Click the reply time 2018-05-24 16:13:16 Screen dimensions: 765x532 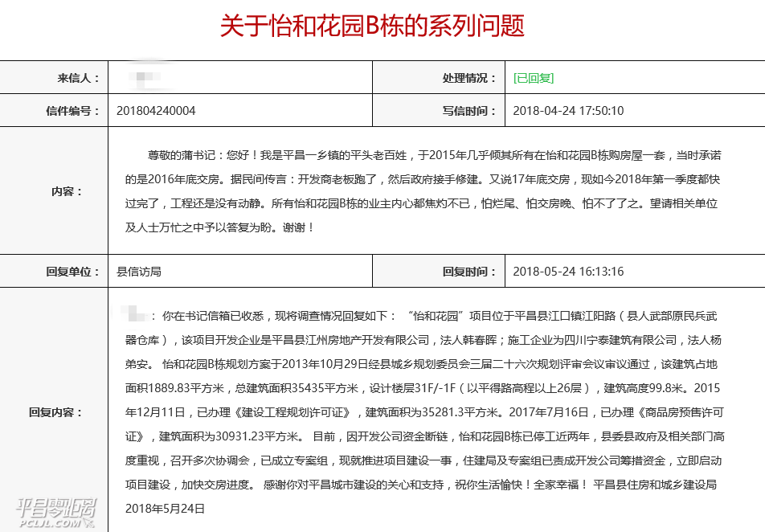(568, 272)
